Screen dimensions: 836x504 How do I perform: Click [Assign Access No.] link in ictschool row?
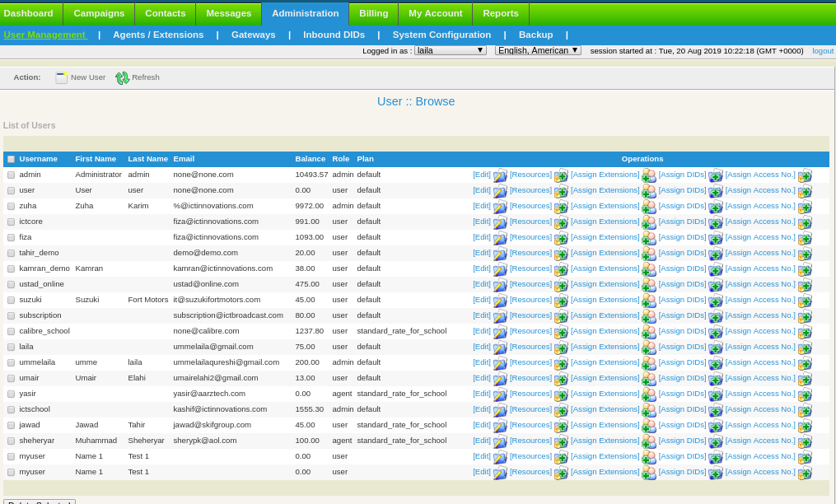(x=760, y=409)
